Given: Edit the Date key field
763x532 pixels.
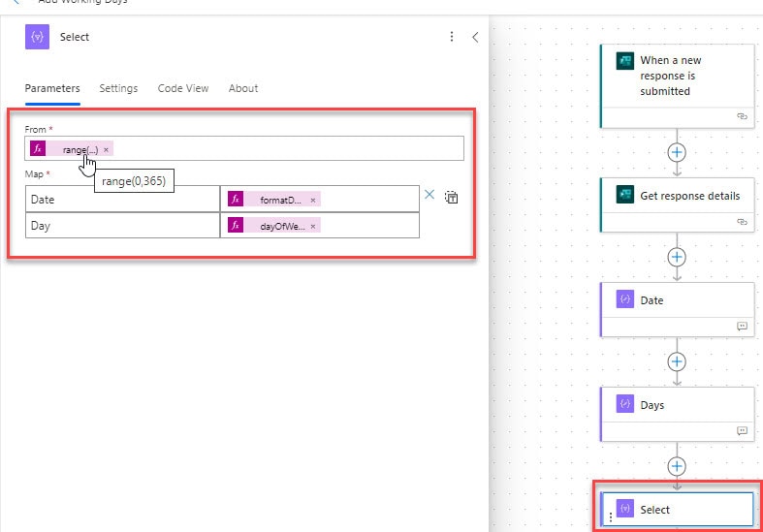Looking at the screenshot, I should pos(122,200).
